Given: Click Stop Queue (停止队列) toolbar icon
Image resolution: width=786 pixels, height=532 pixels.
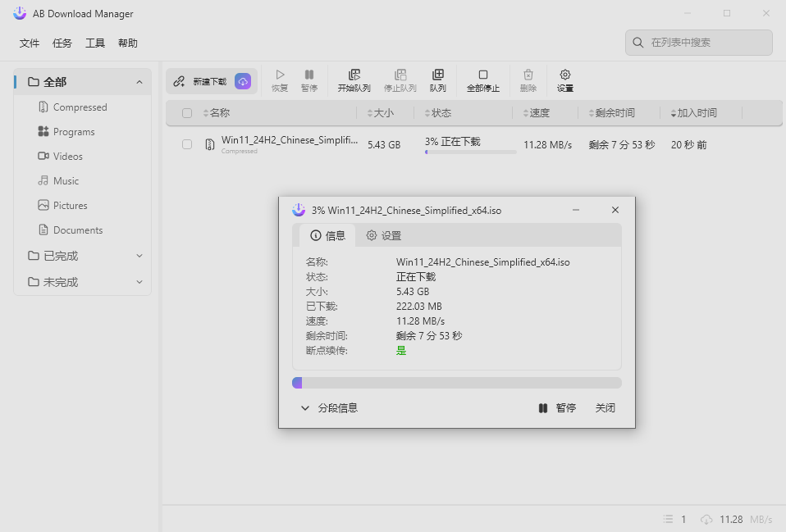Looking at the screenshot, I should (400, 75).
